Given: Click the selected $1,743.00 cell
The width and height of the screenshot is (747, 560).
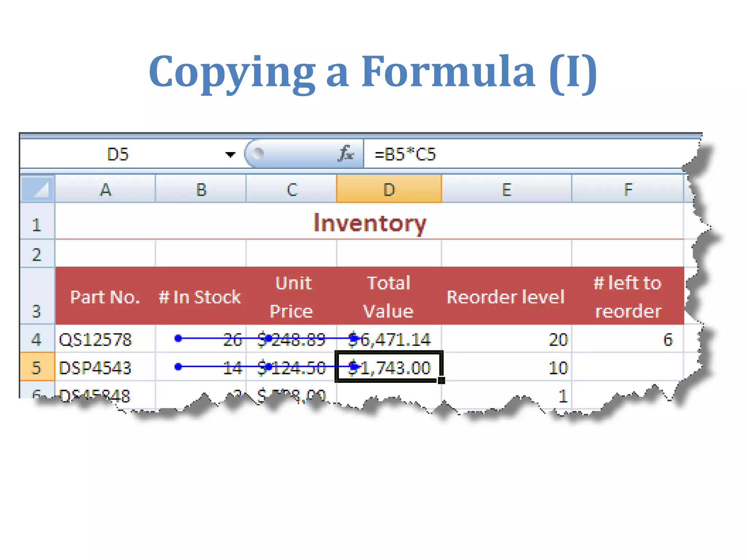Looking at the screenshot, I should pyautogui.click(x=389, y=367).
